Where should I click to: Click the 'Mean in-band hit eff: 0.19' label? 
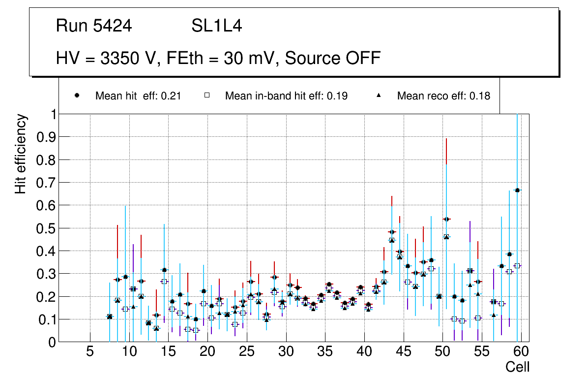(x=286, y=96)
